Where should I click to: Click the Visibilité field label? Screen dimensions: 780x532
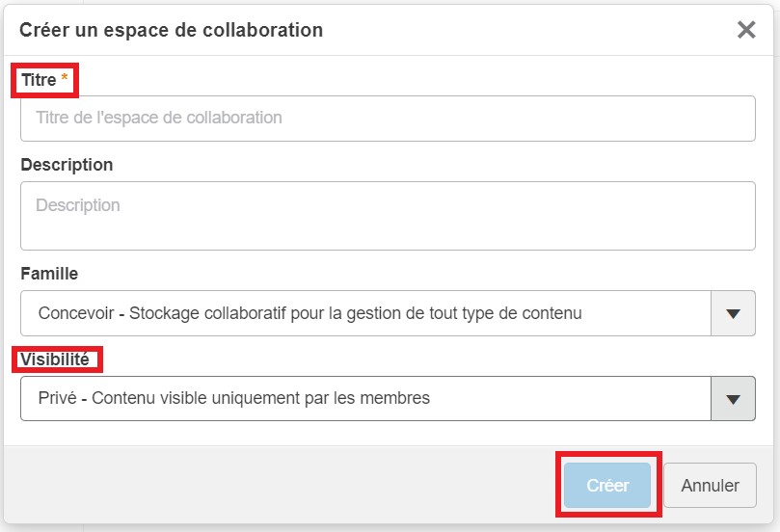55,359
